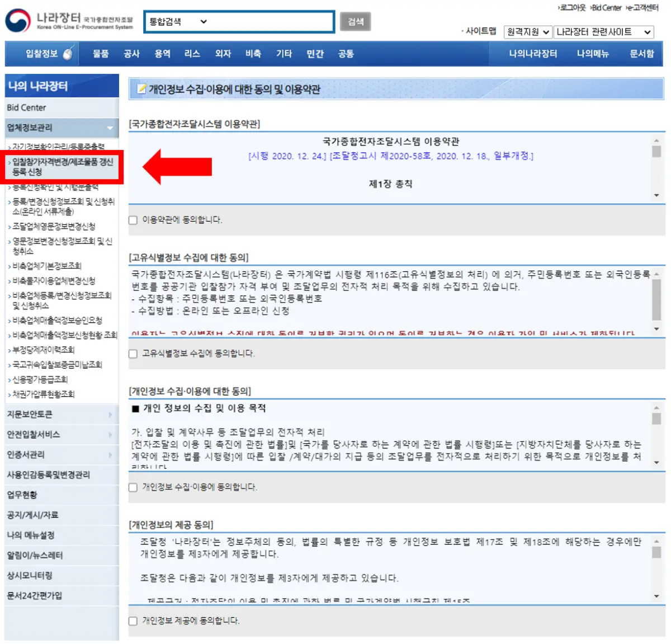Open 나의 메뉴설정
The width and height of the screenshot is (671, 644).
coord(62,535)
